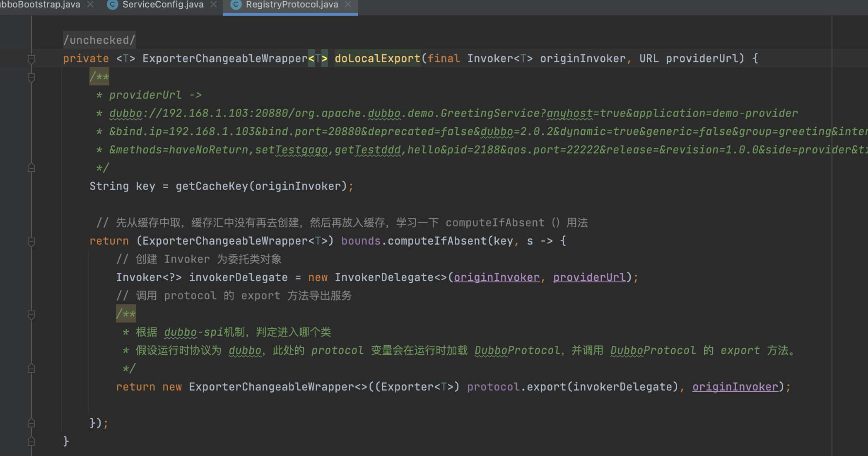Collapse the doLocalExport method with gutter fold marker

(x=31, y=59)
